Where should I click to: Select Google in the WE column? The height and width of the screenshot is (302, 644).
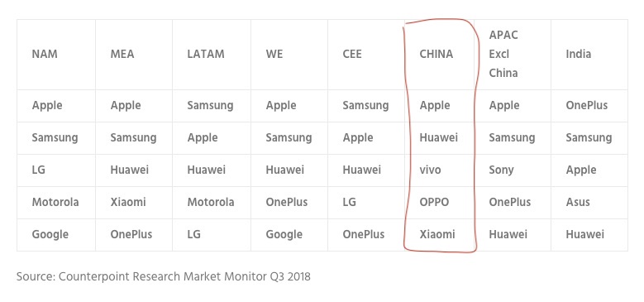point(284,234)
